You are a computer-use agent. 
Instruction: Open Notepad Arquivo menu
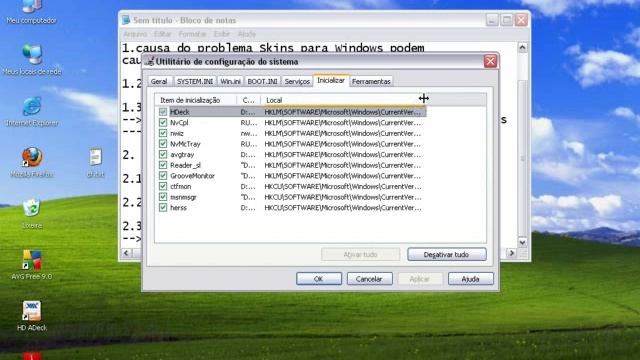click(135, 34)
